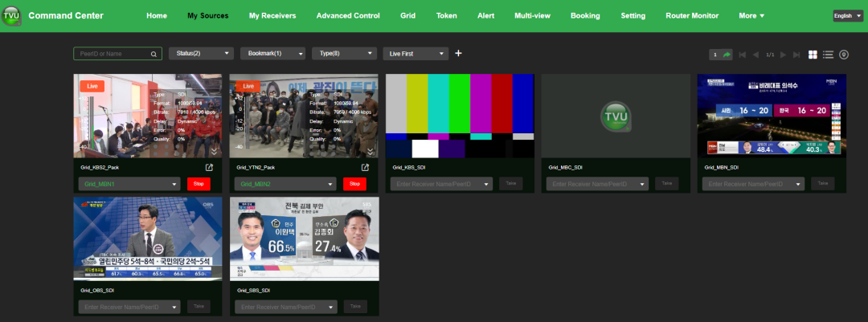Screen dimensions: 868x322
Task: Open the More menu
Action: click(x=751, y=16)
